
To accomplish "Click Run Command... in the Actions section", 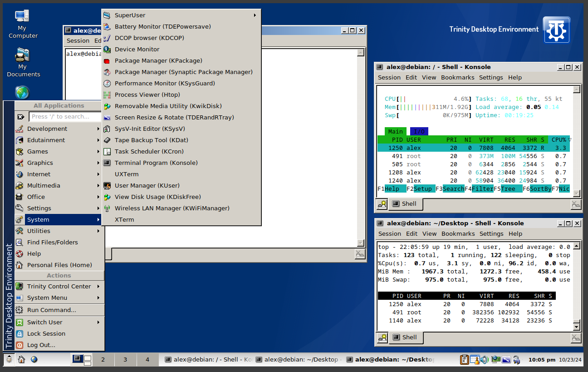I will coord(51,310).
